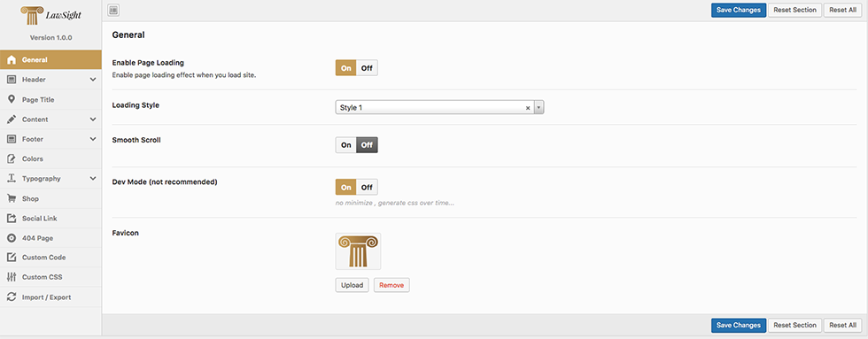Click the Version 1.0.0 text

50,38
